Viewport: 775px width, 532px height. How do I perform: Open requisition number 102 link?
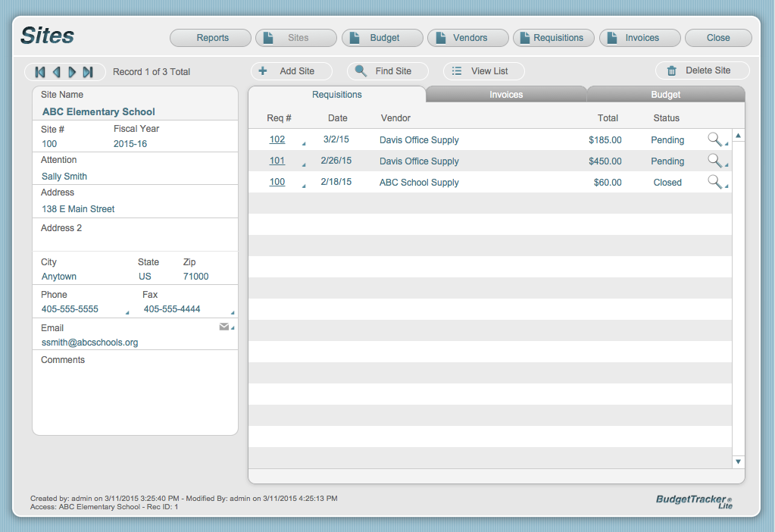click(277, 139)
